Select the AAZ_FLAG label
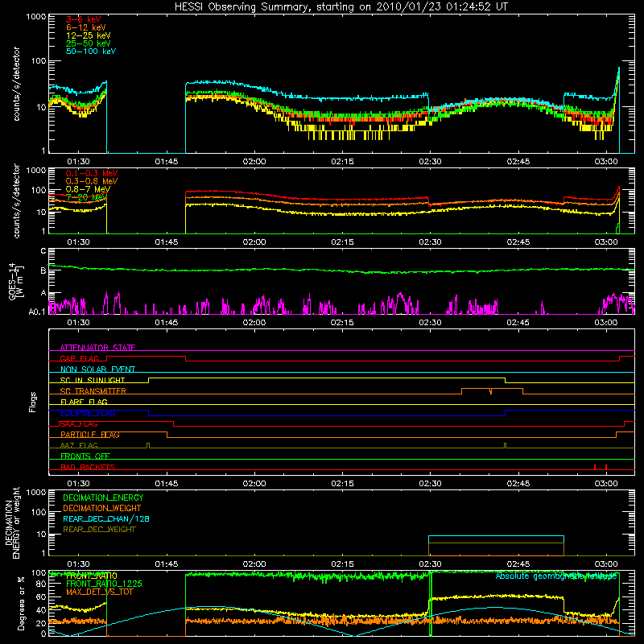The width and height of the screenshot is (644, 644). pyautogui.click(x=79, y=445)
